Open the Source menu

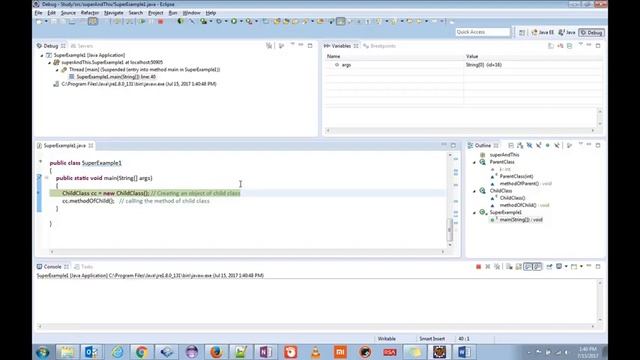tap(68, 13)
